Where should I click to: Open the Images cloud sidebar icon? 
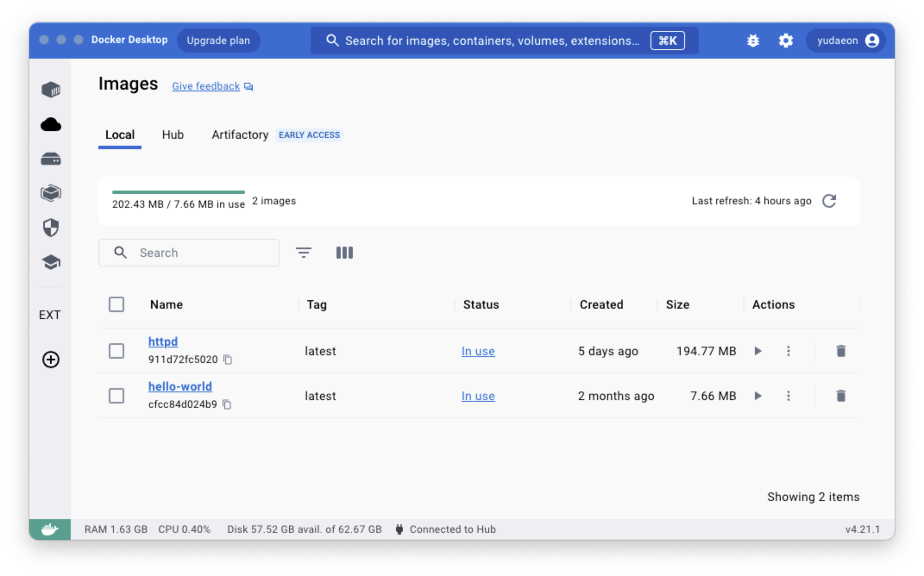click(51, 125)
